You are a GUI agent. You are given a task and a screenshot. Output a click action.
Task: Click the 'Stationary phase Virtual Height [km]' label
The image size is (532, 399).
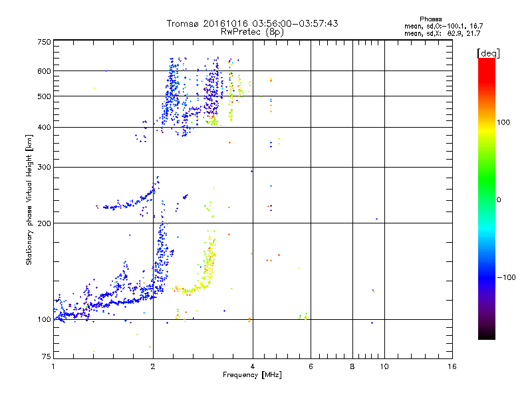(29, 199)
